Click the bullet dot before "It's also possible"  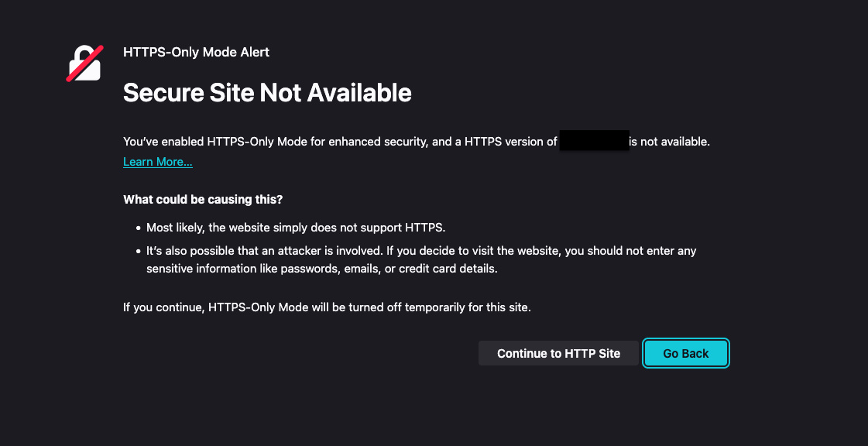[x=138, y=252]
